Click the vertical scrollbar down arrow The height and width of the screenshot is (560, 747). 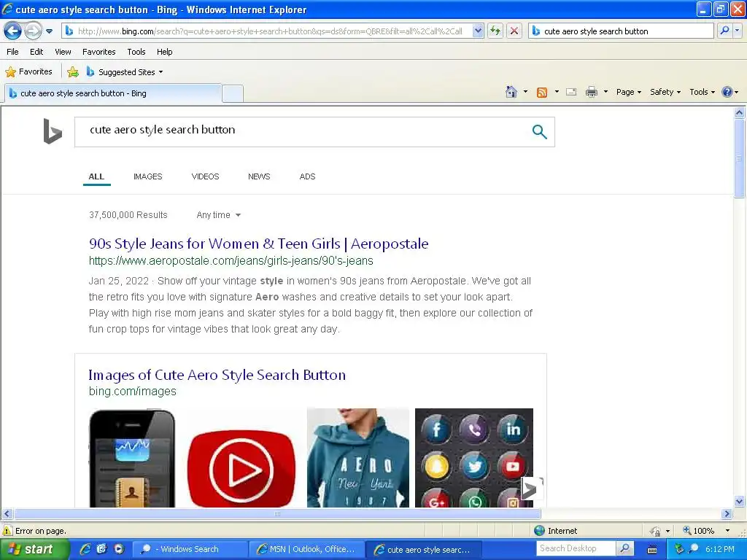(x=740, y=501)
